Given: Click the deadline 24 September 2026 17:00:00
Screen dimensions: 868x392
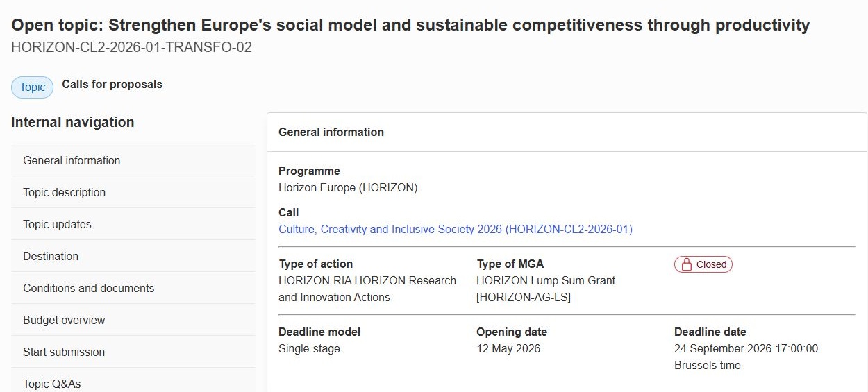Looking at the screenshot, I should point(746,348).
